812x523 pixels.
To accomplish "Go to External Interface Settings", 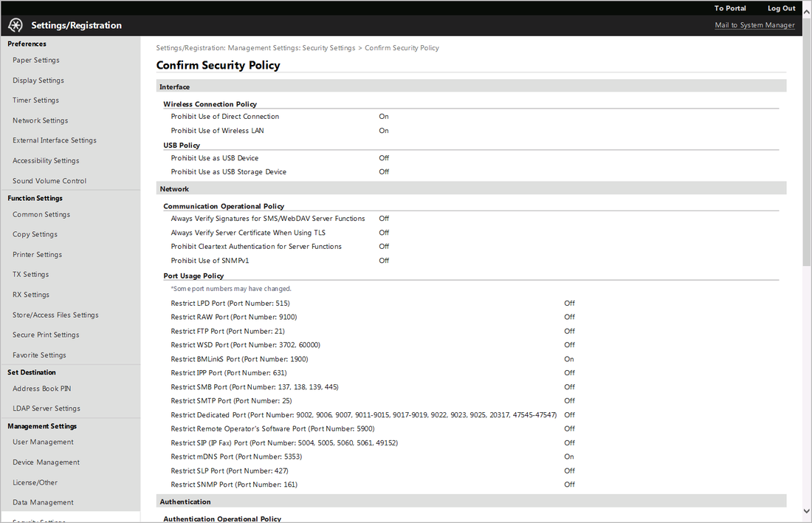I will [55, 140].
